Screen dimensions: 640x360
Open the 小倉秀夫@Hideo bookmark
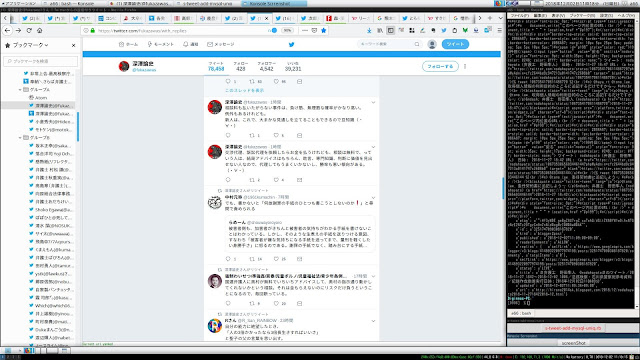pyautogui.click(x=51, y=122)
